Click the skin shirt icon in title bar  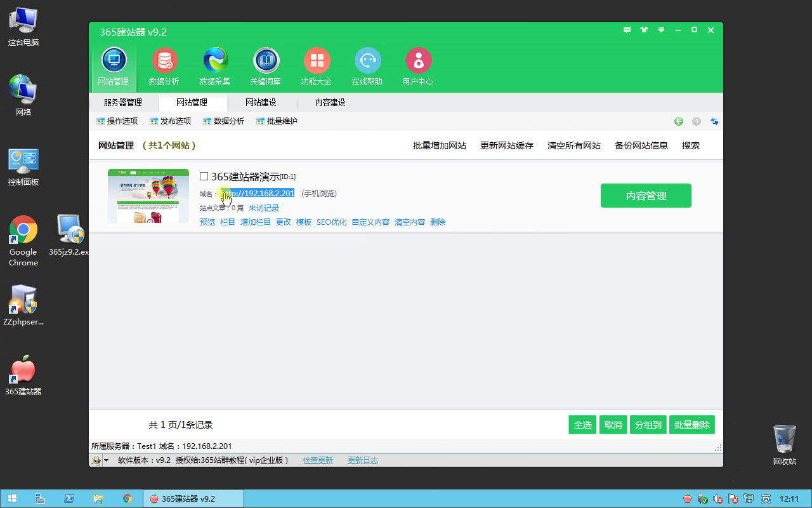click(x=645, y=30)
